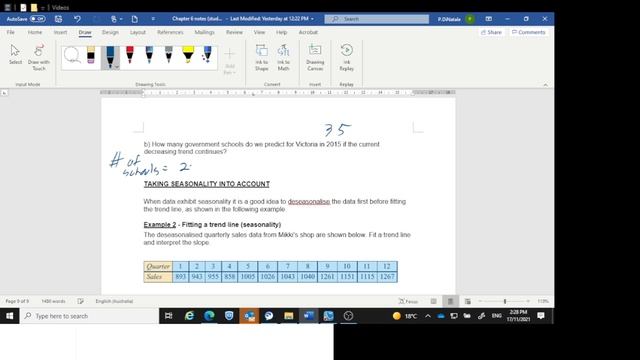Click the tab selector at ruler's left end

pos(4,93)
